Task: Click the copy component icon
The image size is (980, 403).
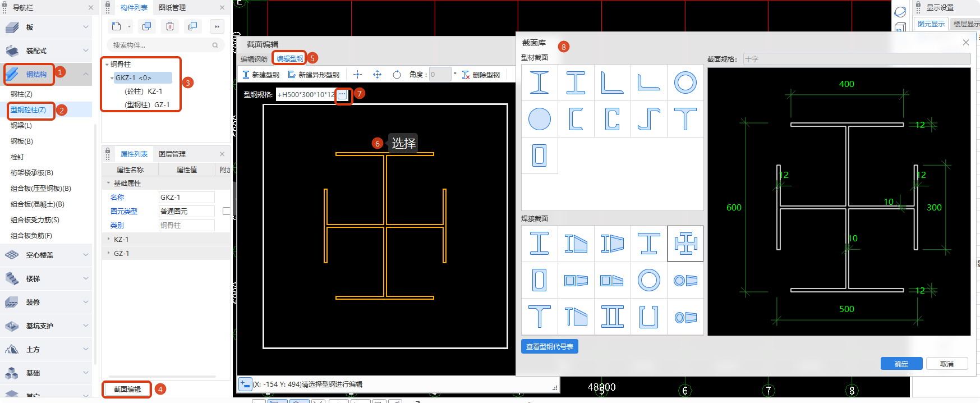Action: point(147,26)
